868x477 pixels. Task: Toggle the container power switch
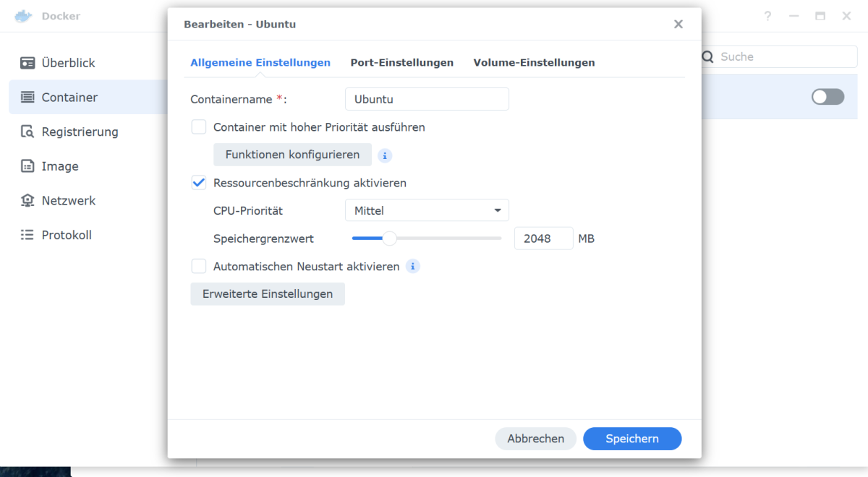[827, 97]
